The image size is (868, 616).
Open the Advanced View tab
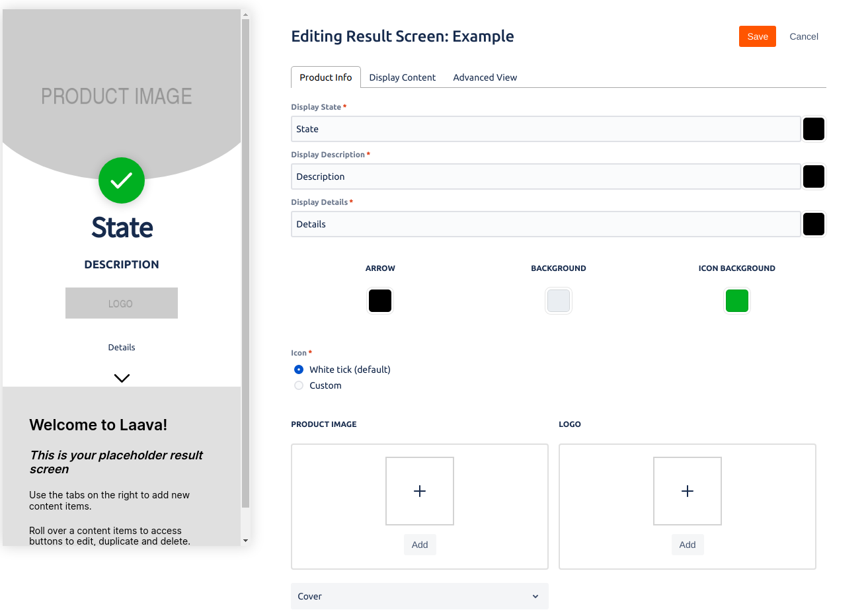coord(485,77)
